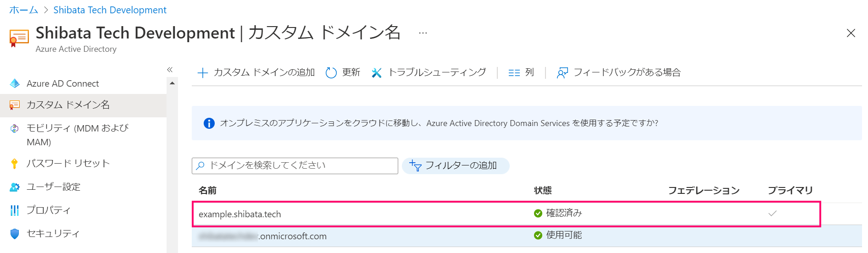Click the primary checkmark for example.shibata.tech
868x253 pixels.
[x=773, y=214]
